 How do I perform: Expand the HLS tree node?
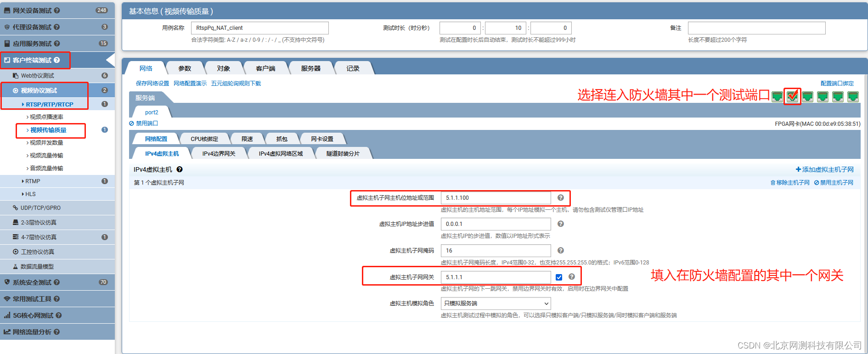pos(23,194)
